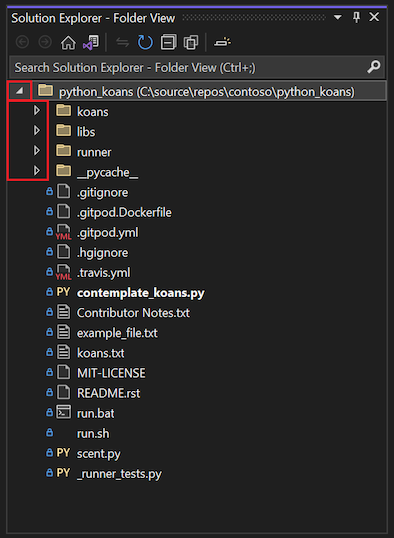
Task: Switch between solutions and folder view icon
Action: [91, 43]
